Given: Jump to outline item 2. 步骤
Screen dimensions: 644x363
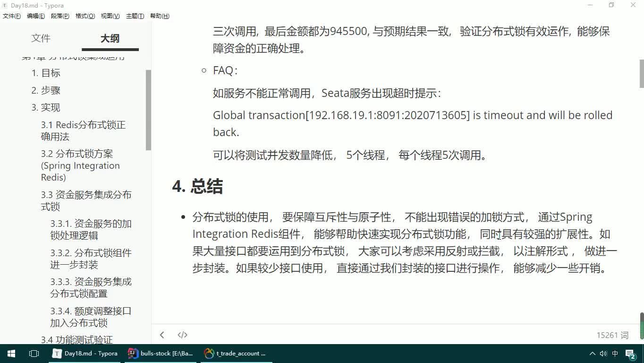Looking at the screenshot, I should (x=46, y=90).
